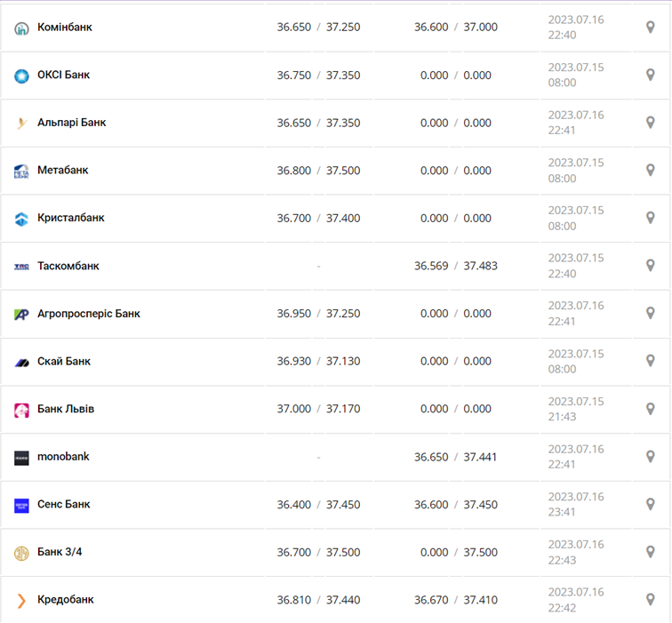Click the Комінбанк logo icon
Image resolution: width=672 pixels, height=623 pixels.
(x=21, y=28)
